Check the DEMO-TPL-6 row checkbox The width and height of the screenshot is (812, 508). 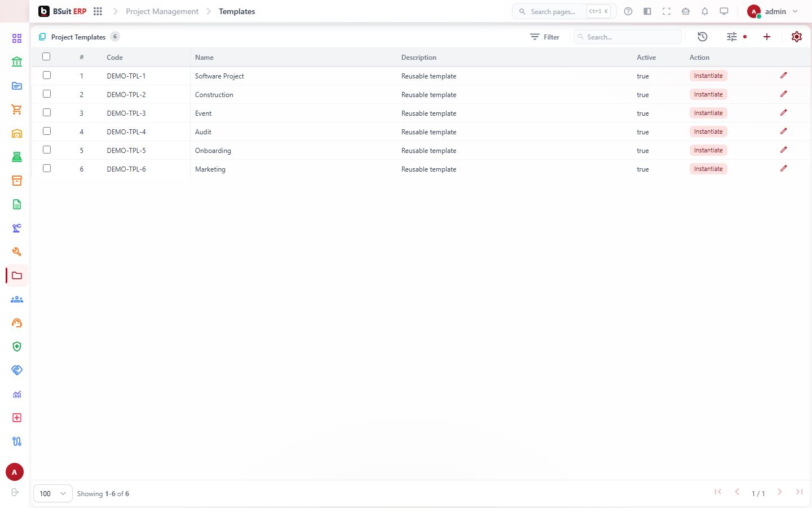(47, 168)
